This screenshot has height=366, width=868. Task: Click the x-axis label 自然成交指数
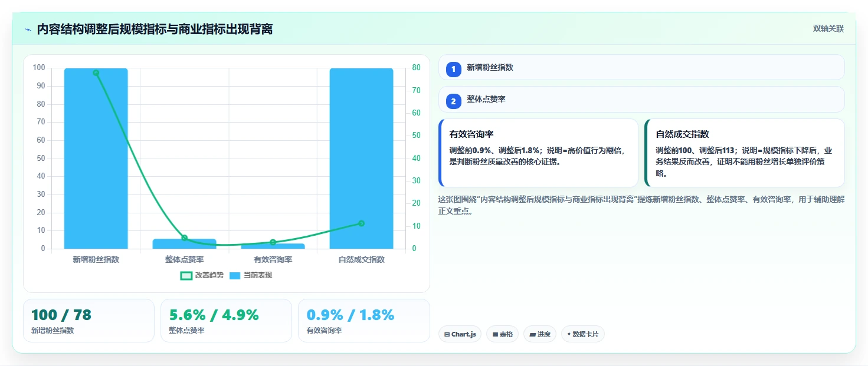(361, 259)
